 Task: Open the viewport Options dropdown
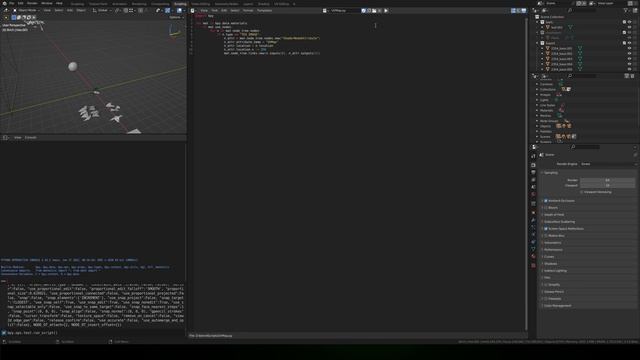[176, 18]
